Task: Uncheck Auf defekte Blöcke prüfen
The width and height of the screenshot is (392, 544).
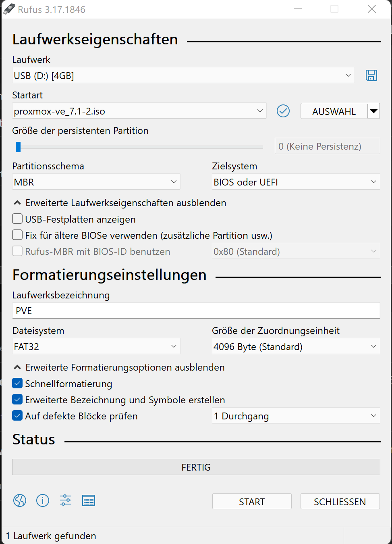Action: (x=17, y=416)
